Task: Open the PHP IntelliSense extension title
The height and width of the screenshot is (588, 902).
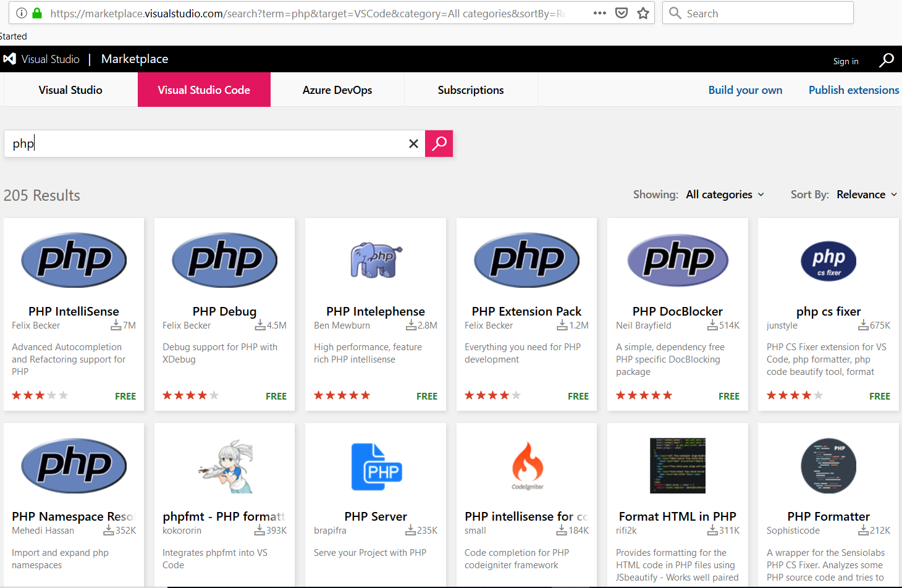Action: coord(74,311)
